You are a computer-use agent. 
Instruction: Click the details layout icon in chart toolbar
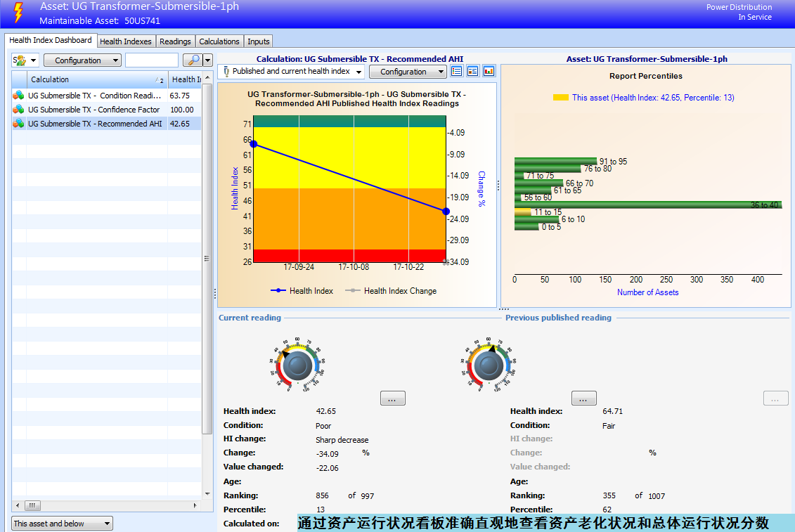[x=472, y=72]
